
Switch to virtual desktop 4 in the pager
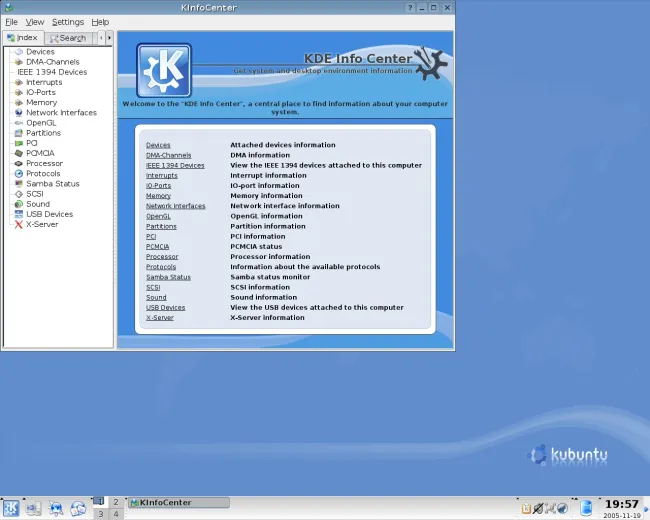point(116,514)
